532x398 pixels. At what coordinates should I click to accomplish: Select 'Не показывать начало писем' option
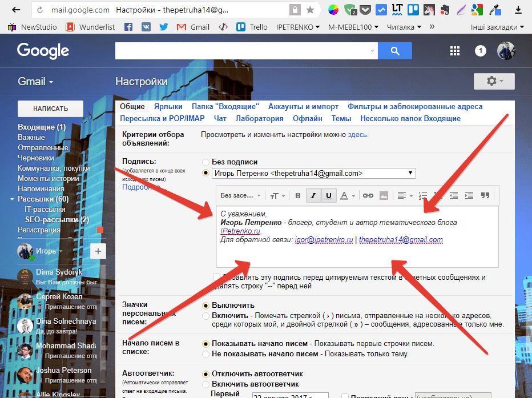(206, 354)
